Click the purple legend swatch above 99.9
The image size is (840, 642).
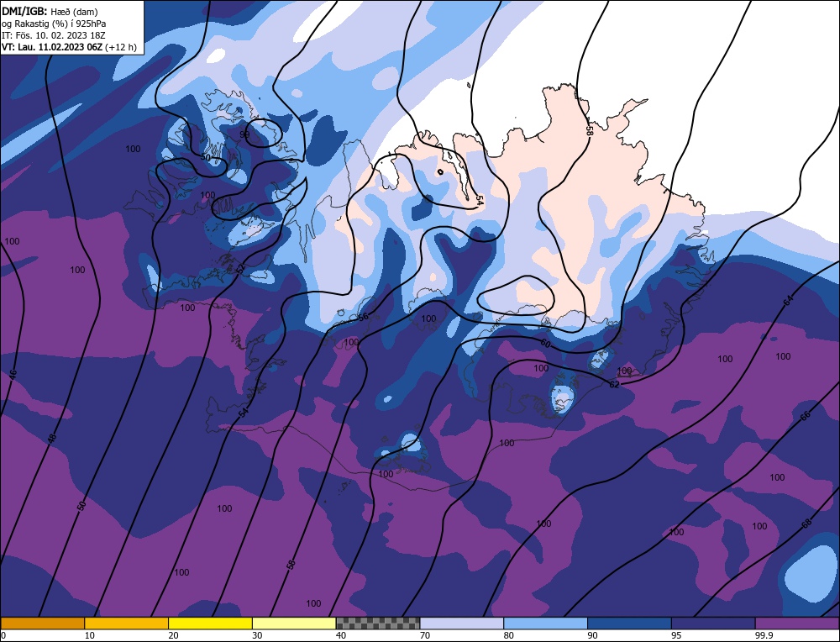(x=797, y=624)
